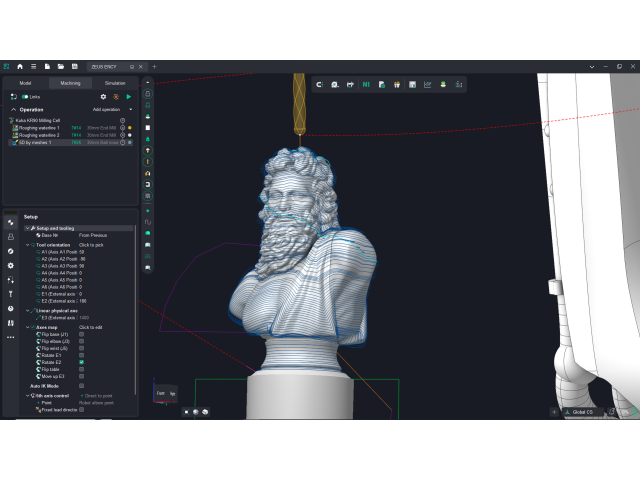The width and height of the screenshot is (640, 480).
Task: Click the Home icon in top bar
Action: point(19,66)
